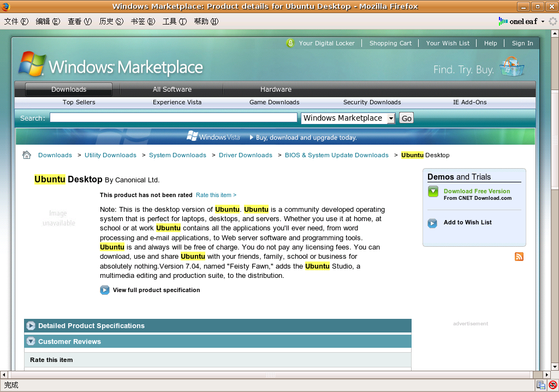Viewport: 559px width, 392px height.
Task: Open the 帮助 (Help) menu
Action: point(206,21)
